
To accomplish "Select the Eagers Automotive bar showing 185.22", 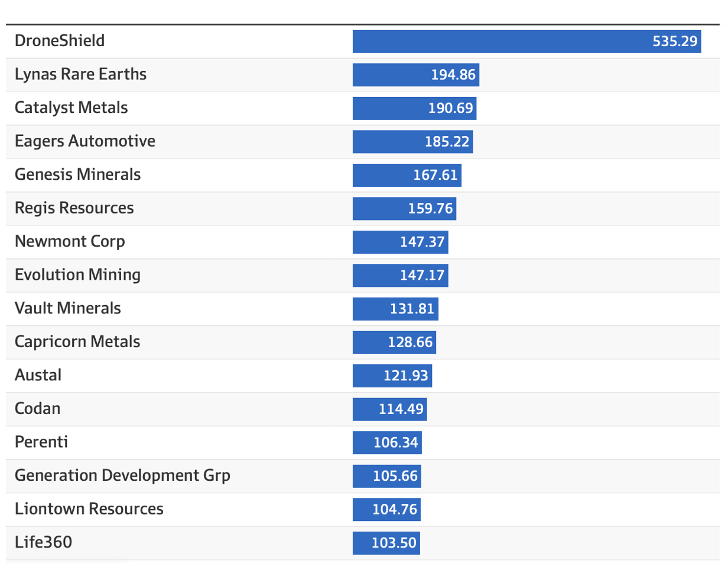I will point(412,141).
